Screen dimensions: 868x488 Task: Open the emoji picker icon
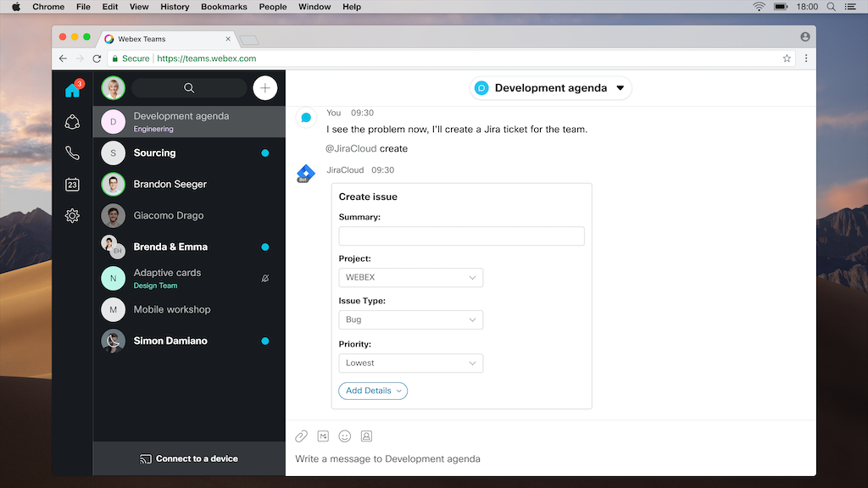click(x=345, y=436)
